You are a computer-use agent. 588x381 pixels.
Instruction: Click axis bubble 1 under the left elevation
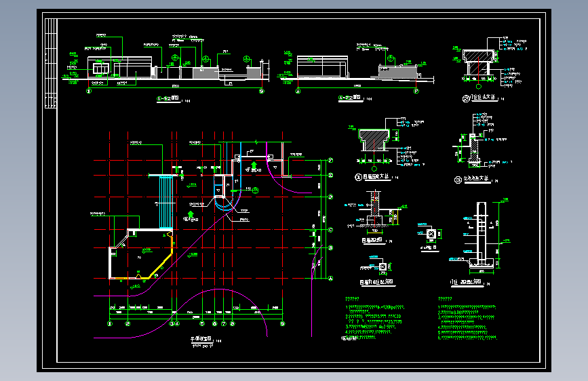89,91
